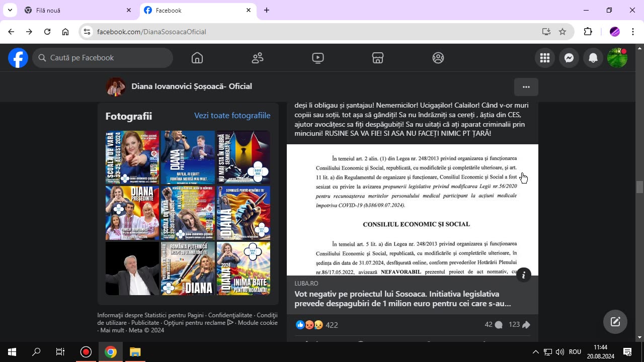Open the Marketplace icon
Image resolution: width=644 pixels, height=362 pixels.
(378, 58)
